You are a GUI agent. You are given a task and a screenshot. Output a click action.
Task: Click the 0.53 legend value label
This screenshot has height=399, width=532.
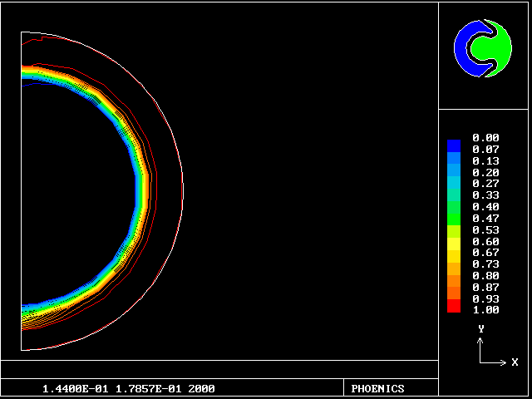coord(485,229)
